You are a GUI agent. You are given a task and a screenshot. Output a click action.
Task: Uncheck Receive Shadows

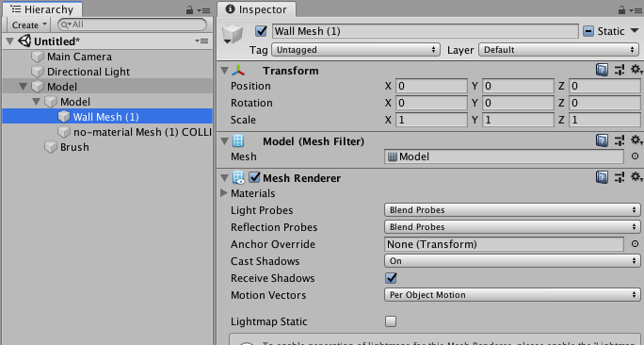(391, 278)
